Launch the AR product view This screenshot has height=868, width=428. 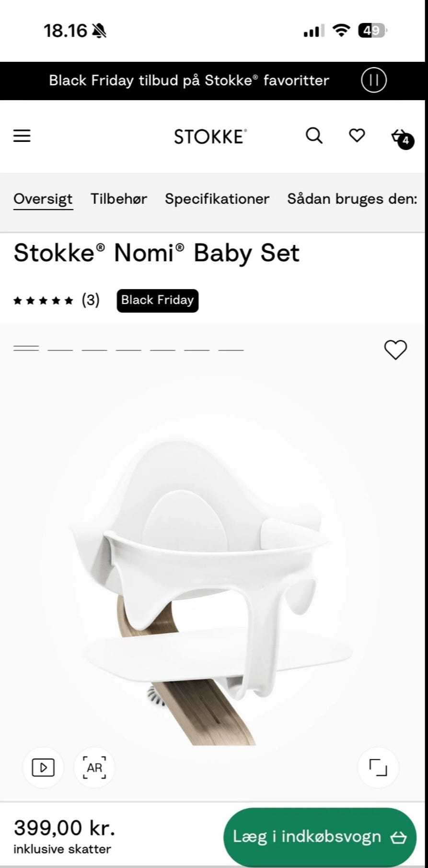[94, 767]
